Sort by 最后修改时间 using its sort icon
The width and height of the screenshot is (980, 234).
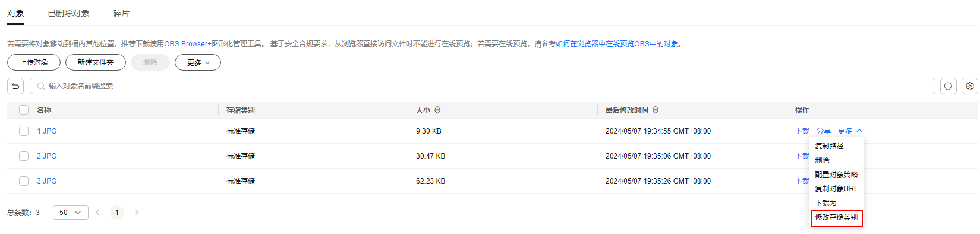point(656,110)
